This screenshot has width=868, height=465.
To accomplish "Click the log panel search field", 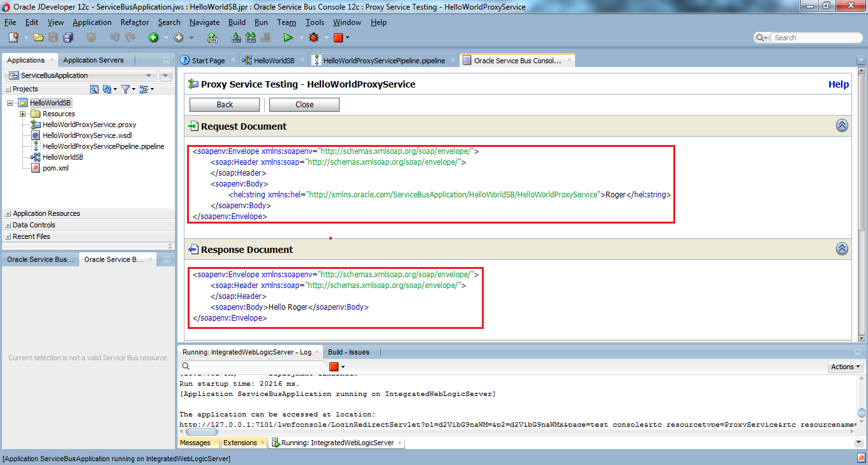I will click(x=251, y=366).
